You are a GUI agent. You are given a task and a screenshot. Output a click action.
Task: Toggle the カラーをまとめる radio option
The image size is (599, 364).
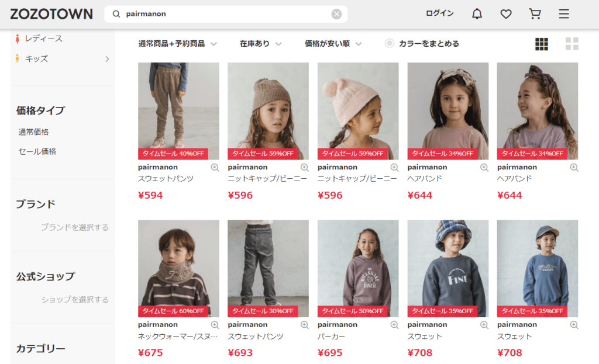tap(389, 43)
